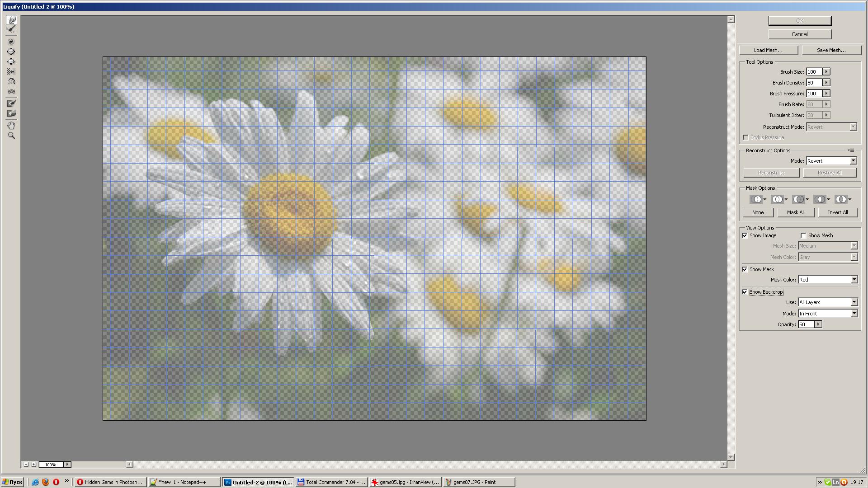Select the Push Left tool

point(11,71)
